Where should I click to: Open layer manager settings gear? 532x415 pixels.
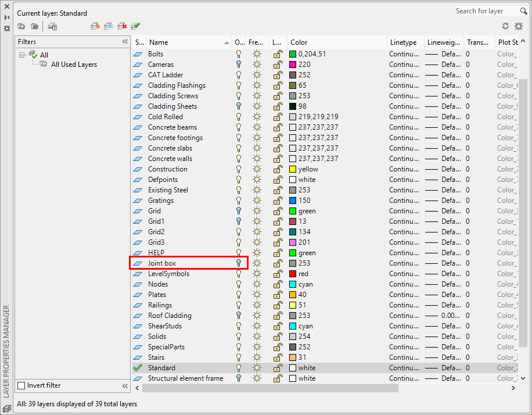[519, 26]
